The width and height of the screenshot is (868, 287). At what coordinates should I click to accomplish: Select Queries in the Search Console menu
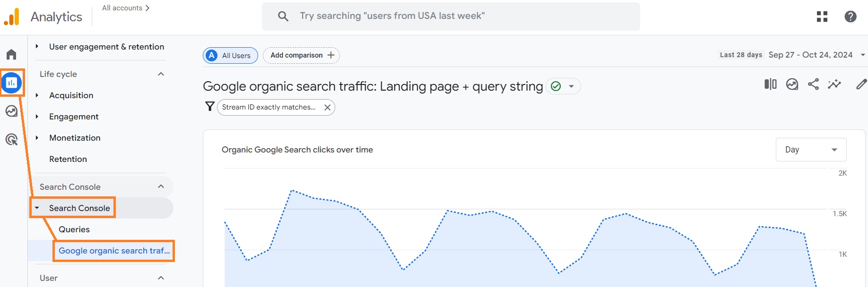[x=74, y=229]
